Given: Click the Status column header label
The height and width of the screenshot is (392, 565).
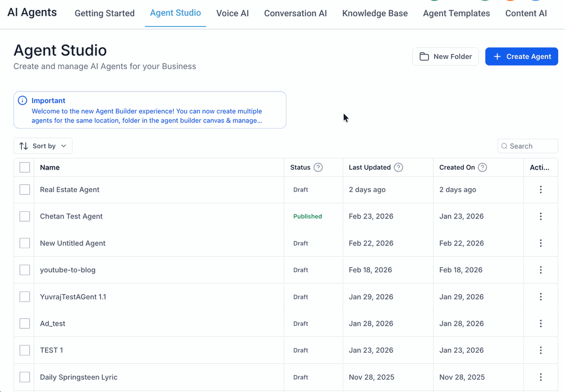Looking at the screenshot, I should tap(300, 167).
